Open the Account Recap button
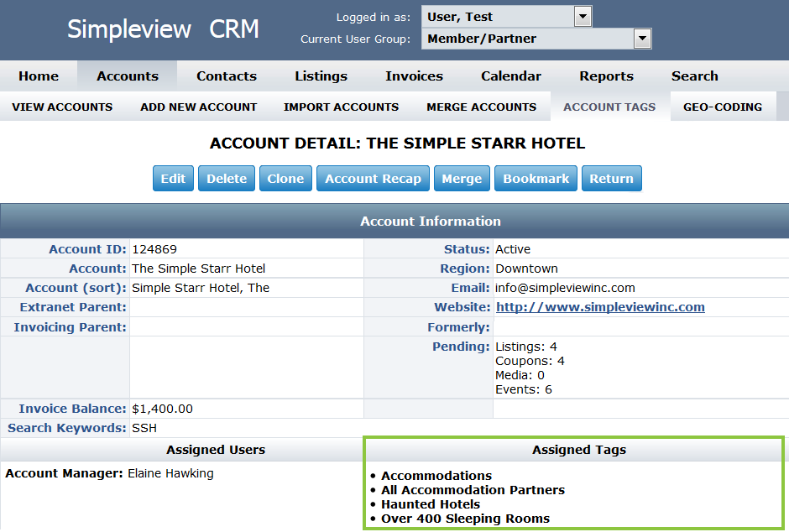Image resolution: width=789 pixels, height=532 pixels. click(x=373, y=179)
